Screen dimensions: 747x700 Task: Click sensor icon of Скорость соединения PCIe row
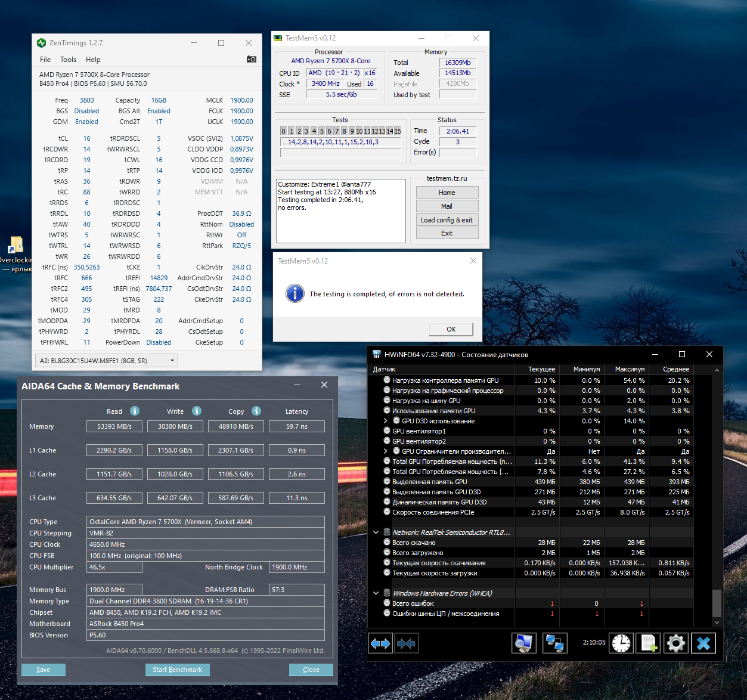387,512
